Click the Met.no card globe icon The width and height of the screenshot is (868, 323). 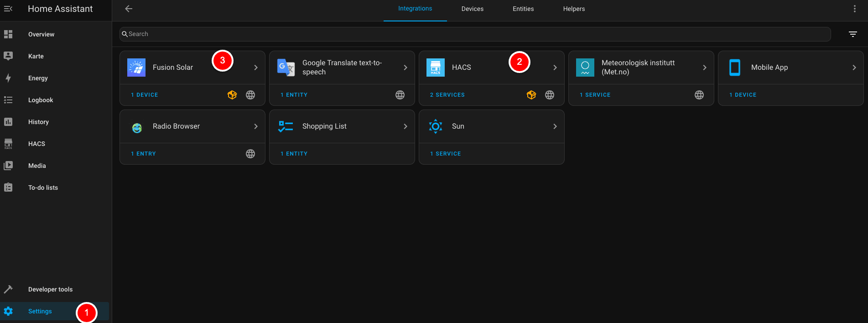coord(699,95)
